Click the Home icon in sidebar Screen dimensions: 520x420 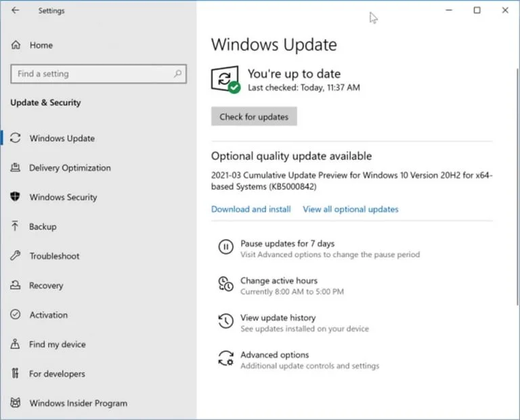pos(16,45)
